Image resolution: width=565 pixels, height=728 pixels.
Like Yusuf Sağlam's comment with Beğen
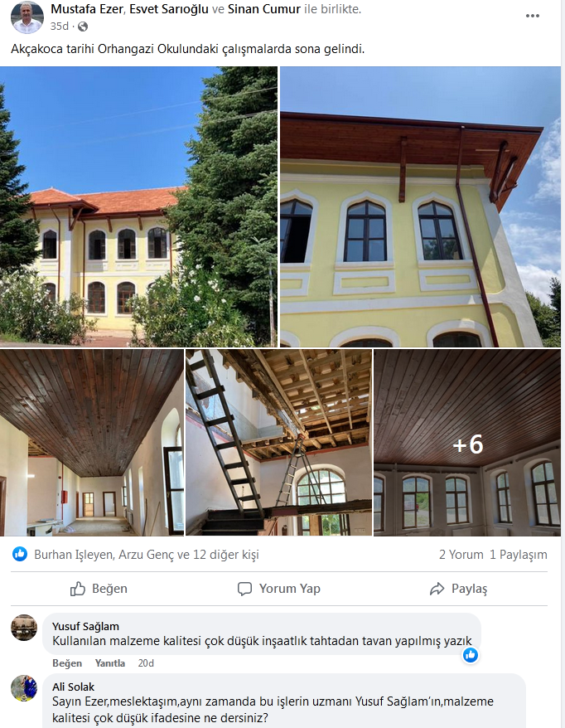67,663
